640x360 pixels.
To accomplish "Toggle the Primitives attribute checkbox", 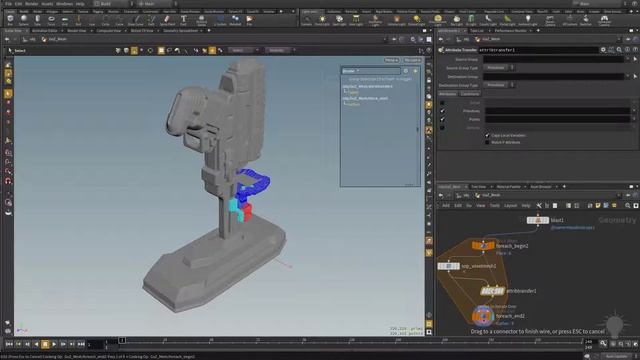I will (x=442, y=111).
